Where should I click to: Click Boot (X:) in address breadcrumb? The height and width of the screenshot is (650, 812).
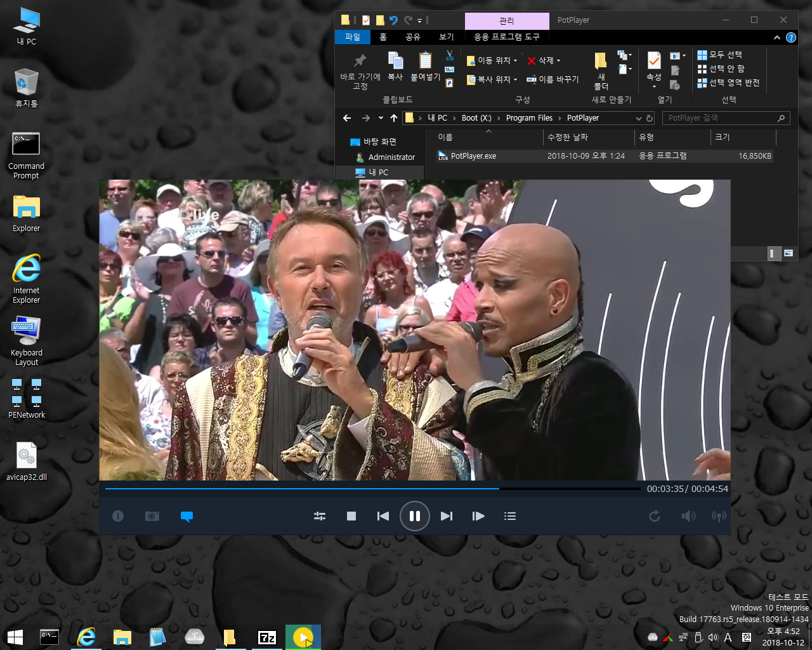[476, 118]
